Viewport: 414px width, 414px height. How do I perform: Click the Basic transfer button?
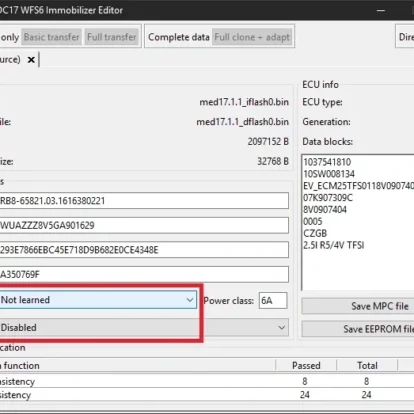coord(52,37)
